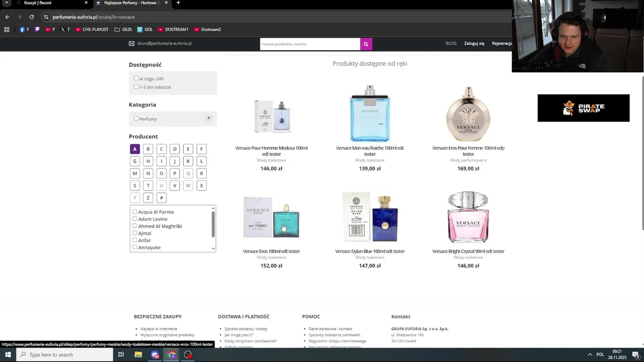
Task: Open the Dostream2 bookmark
Action: point(207,30)
